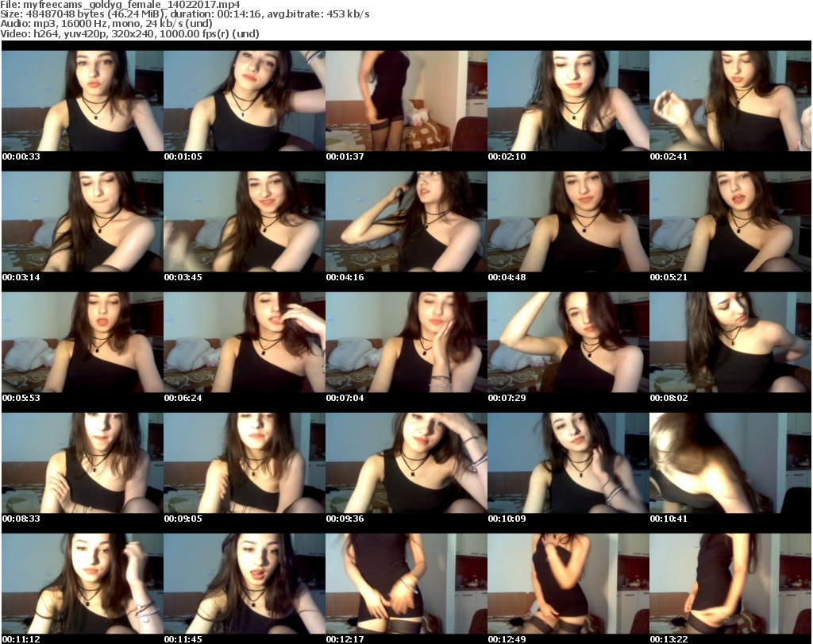Select the frame labeled 00:11:45
Viewport: 813px width, 644px height.
245,584
